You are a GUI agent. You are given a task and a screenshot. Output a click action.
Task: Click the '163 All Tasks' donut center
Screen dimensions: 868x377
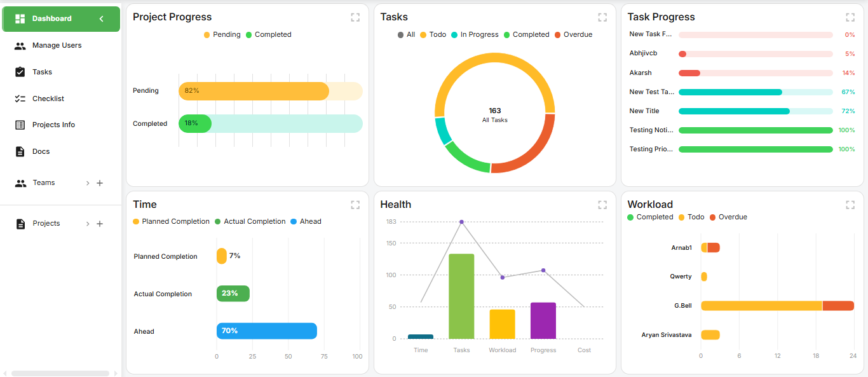[x=494, y=115]
